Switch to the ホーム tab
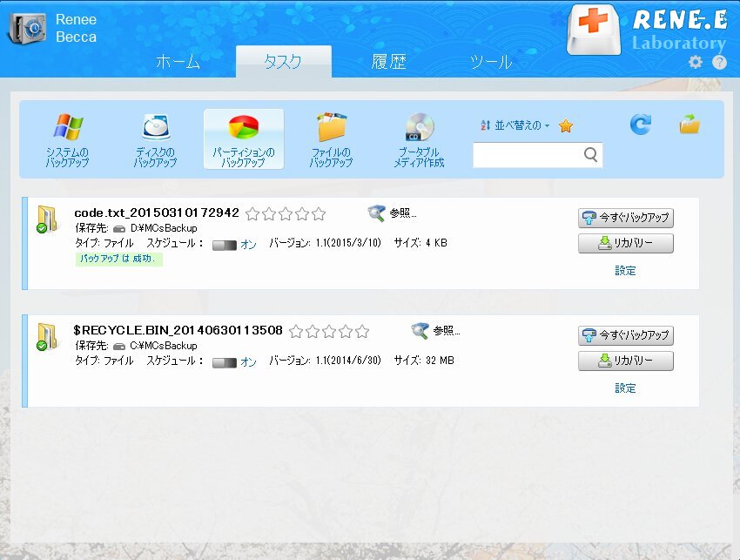The image size is (740, 560). pos(178,61)
